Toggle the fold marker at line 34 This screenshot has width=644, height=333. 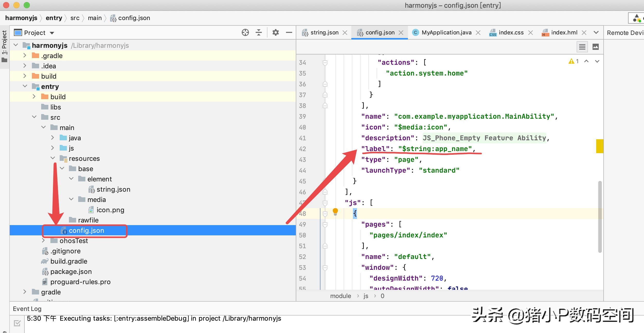(325, 62)
